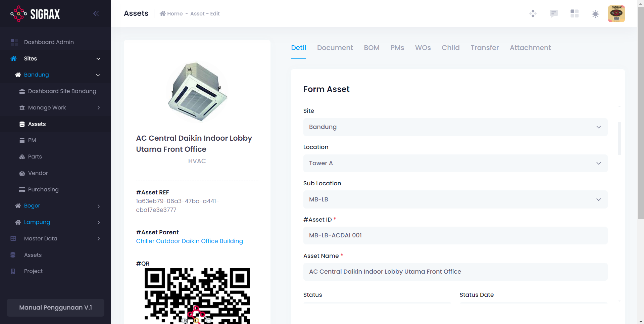Open the user avatar profile menu
The height and width of the screenshot is (324, 644).
(616, 14)
